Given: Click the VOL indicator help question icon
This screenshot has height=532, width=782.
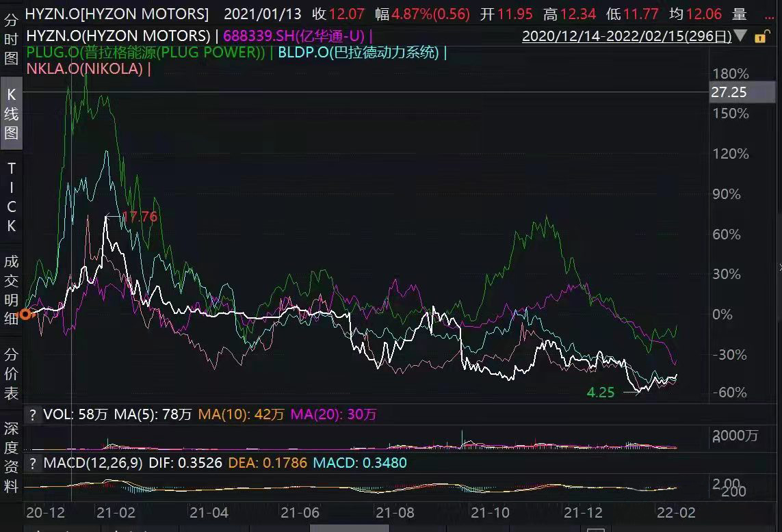Looking at the screenshot, I should click(31, 414).
